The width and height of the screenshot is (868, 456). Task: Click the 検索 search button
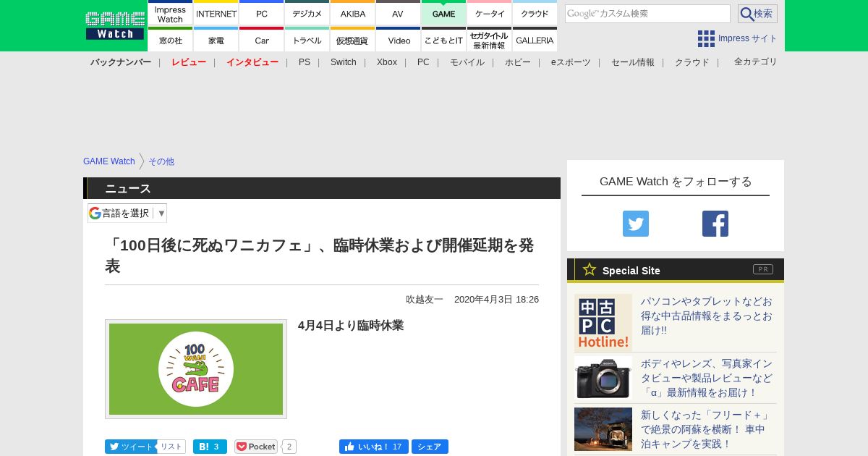[x=757, y=14]
